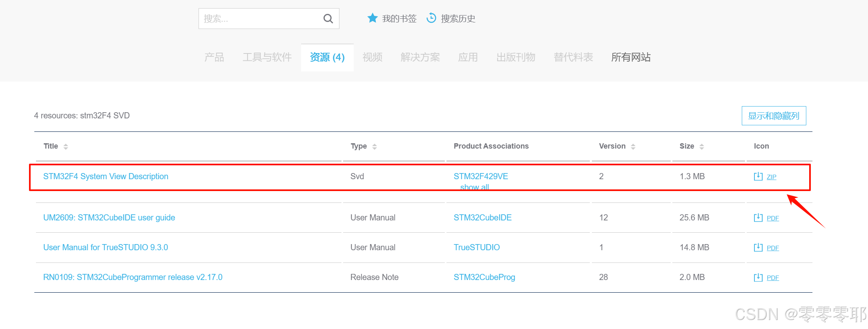Click the Title column header text
This screenshot has height=329, width=868.
tap(51, 146)
